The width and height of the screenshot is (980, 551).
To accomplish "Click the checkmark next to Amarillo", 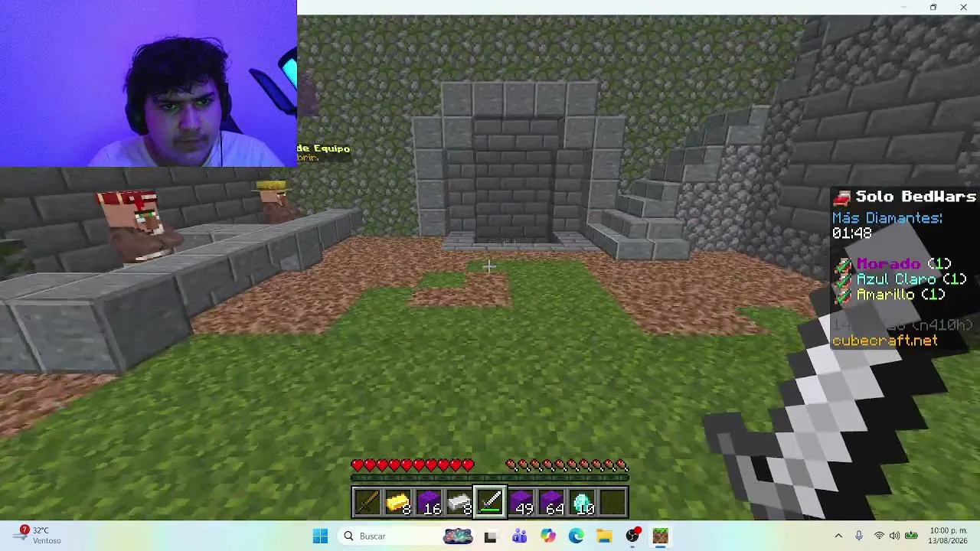I will 843,295.
